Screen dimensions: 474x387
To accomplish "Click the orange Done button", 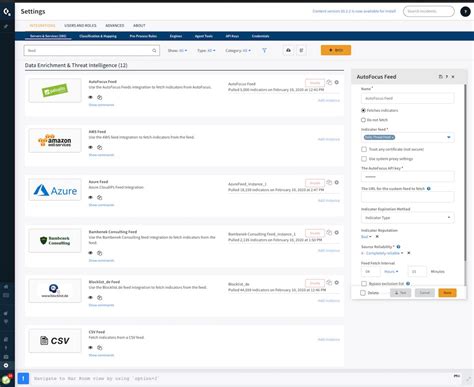I will 447,293.
